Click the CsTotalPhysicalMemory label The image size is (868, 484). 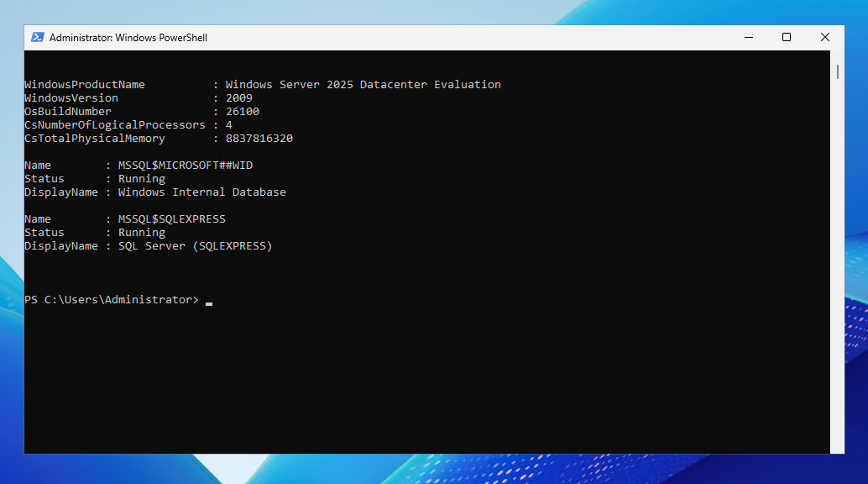[x=95, y=139]
